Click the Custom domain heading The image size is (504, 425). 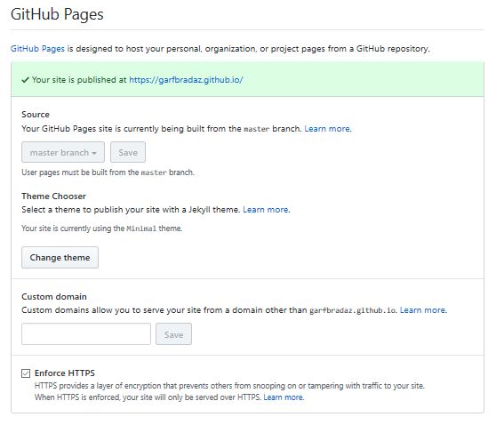(54, 296)
